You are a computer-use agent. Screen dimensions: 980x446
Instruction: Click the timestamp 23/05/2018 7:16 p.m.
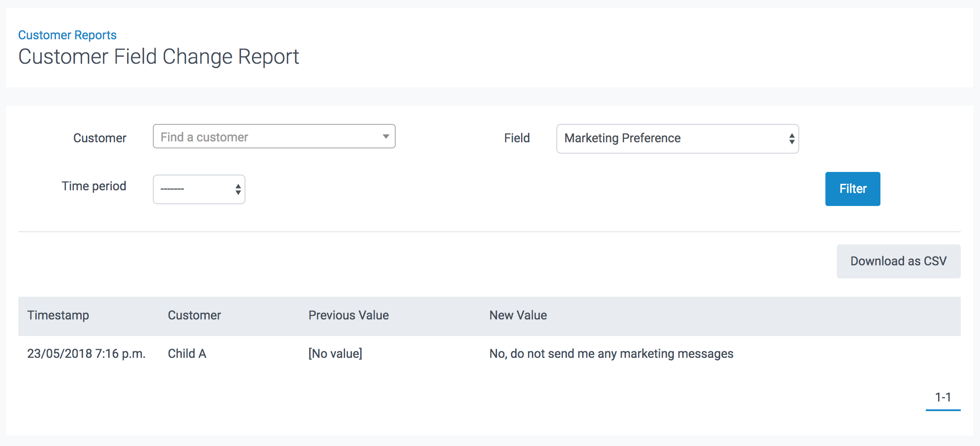coord(86,354)
